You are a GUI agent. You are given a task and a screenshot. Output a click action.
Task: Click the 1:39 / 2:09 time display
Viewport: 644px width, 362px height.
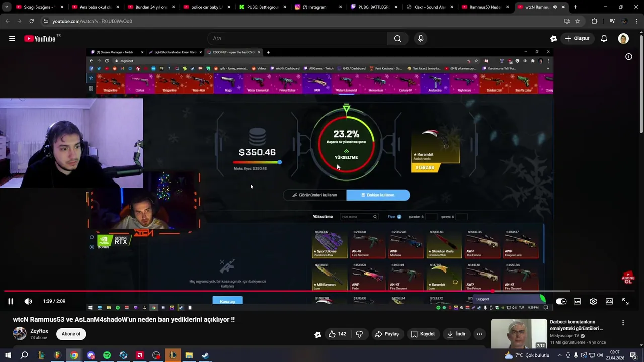pos(54,301)
